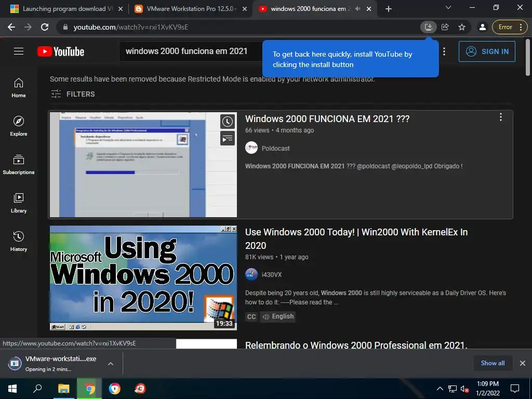Open the YouTube hamburger guide menu
The height and width of the screenshot is (399, 532).
tap(19, 51)
